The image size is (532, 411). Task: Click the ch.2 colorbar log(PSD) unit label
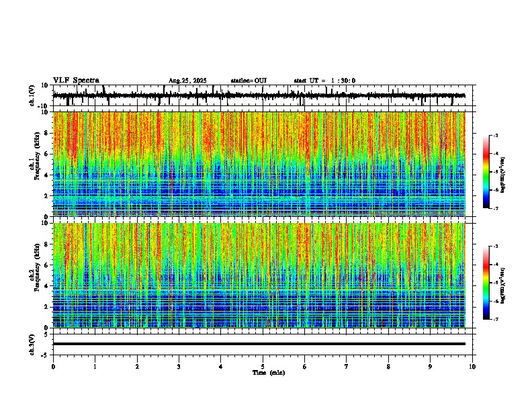503,286
